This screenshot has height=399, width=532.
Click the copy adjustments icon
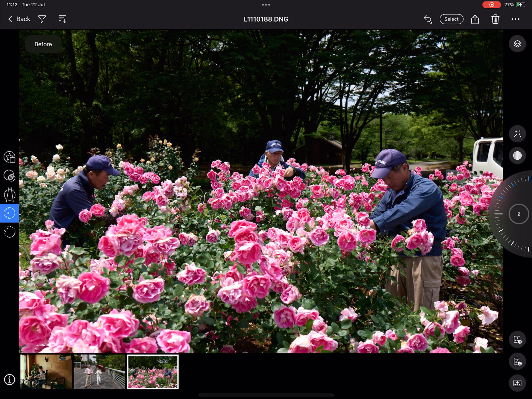517,340
